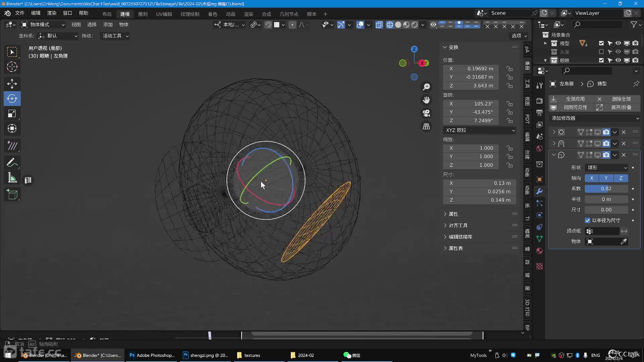Select the Scale tool
This screenshot has width=644, height=362.
click(x=12, y=114)
